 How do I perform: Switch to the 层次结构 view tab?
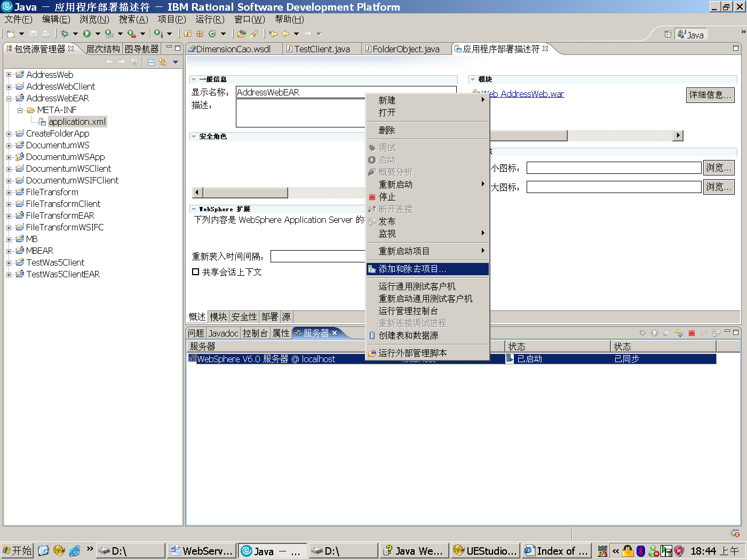click(103, 49)
